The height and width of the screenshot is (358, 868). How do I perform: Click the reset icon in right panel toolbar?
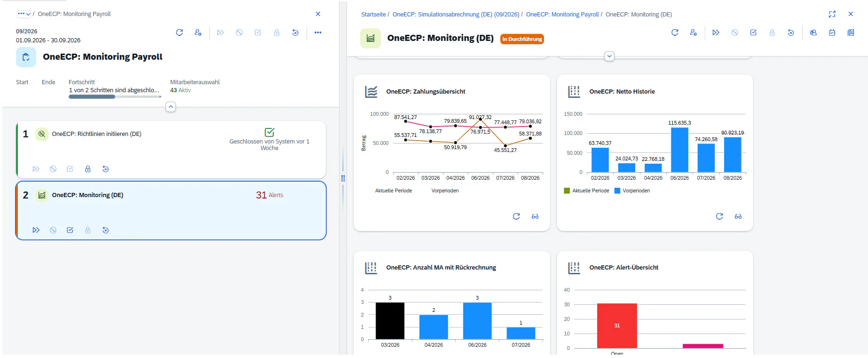coord(791,32)
